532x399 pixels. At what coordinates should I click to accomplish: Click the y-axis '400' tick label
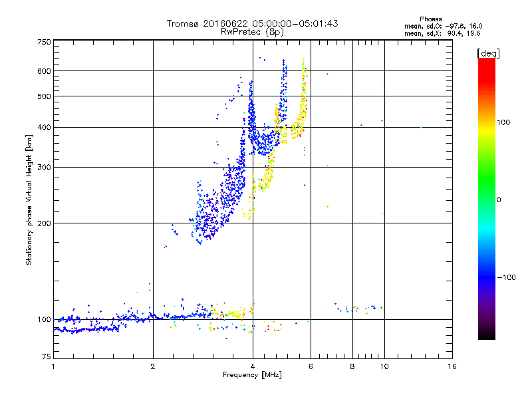44,127
